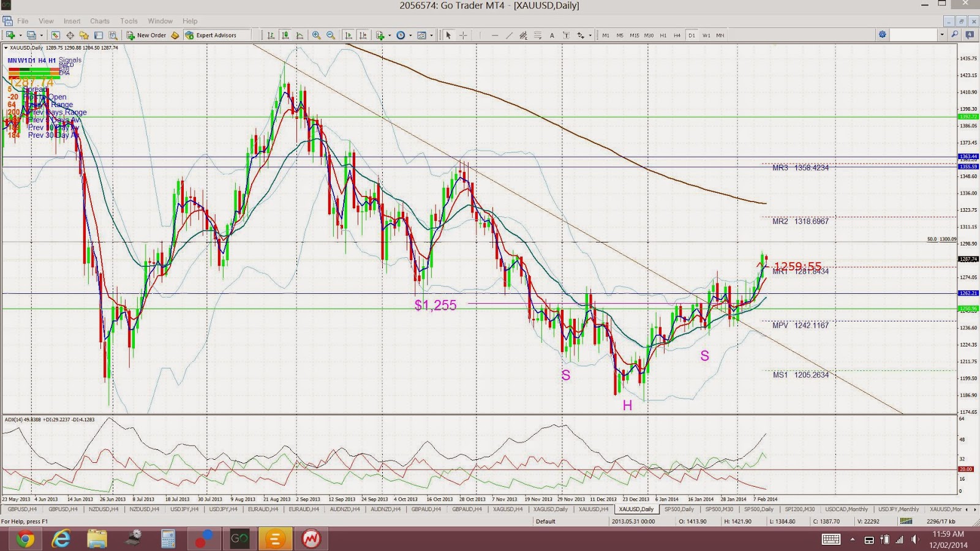Switch timeframe to H4

click(677, 36)
